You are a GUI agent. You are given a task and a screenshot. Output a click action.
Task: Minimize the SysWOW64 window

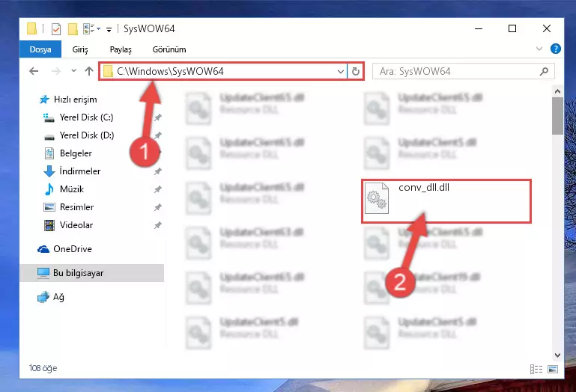pyautogui.click(x=479, y=28)
